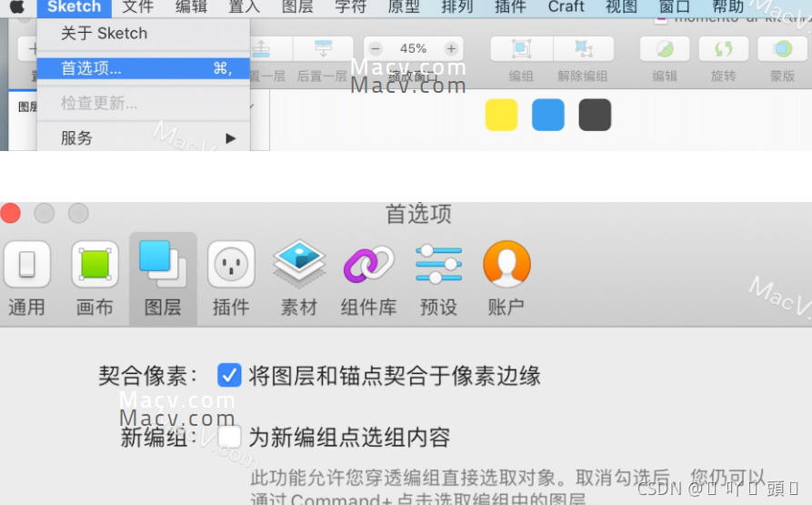Select 首选项... menu entry
The image size is (812, 505).
point(144,68)
